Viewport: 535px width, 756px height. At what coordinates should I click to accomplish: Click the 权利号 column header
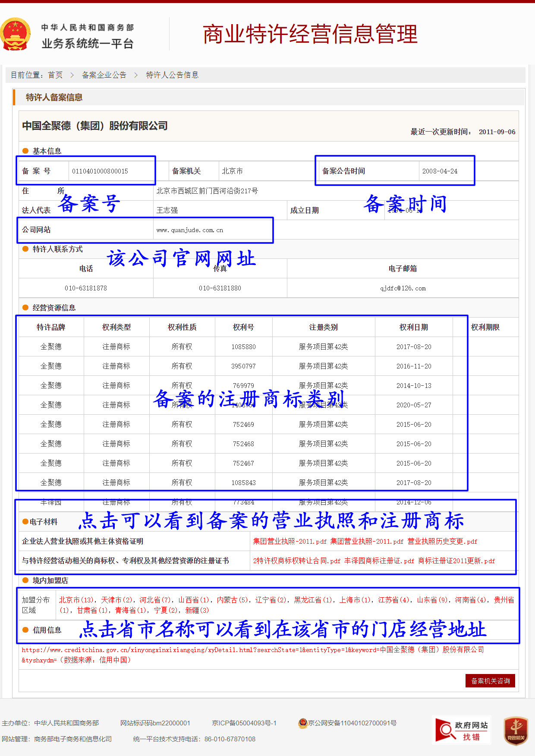(244, 327)
